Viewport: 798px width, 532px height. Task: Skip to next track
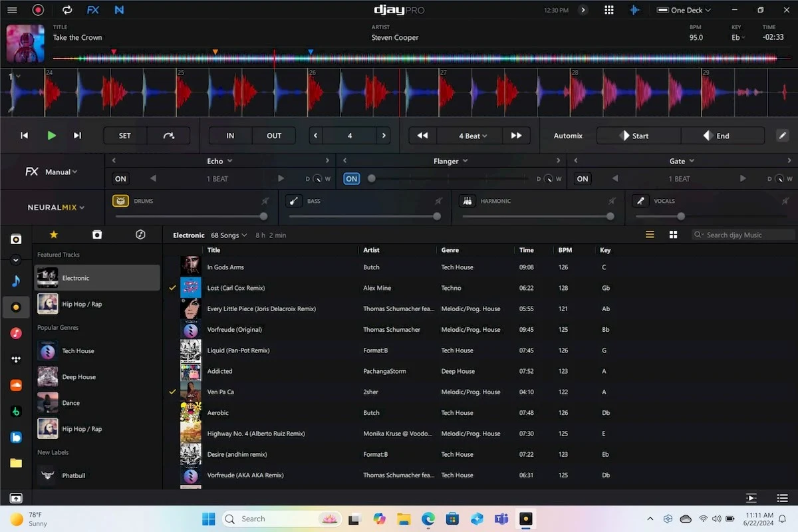point(77,136)
